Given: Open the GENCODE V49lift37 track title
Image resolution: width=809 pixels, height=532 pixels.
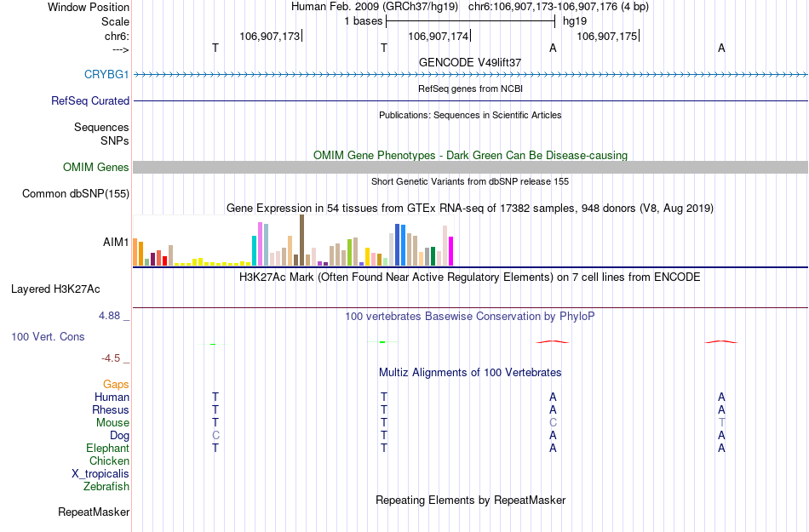Looking at the screenshot, I should click(470, 62).
